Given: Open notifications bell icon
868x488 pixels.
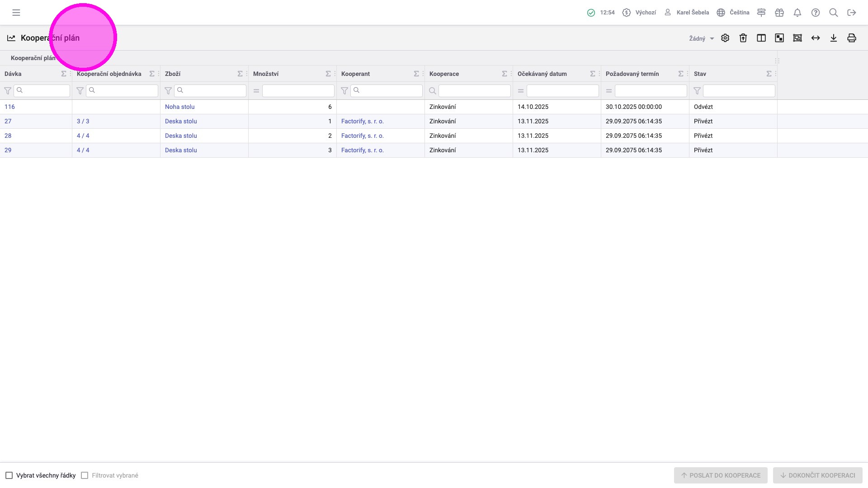Looking at the screenshot, I should point(797,13).
